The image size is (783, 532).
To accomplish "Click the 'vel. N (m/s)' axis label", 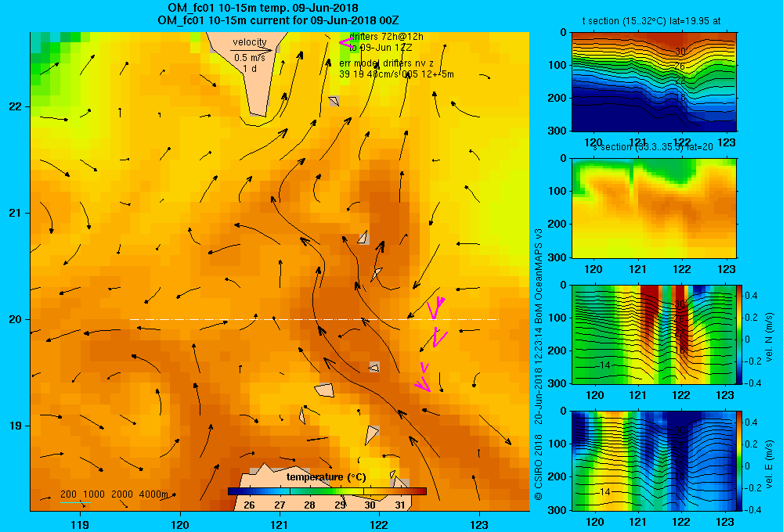I will (770, 337).
